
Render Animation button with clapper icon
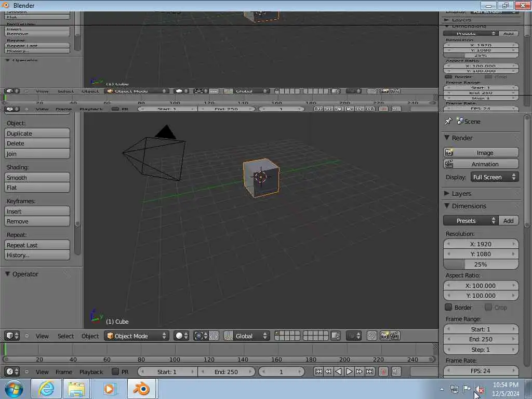(481, 164)
